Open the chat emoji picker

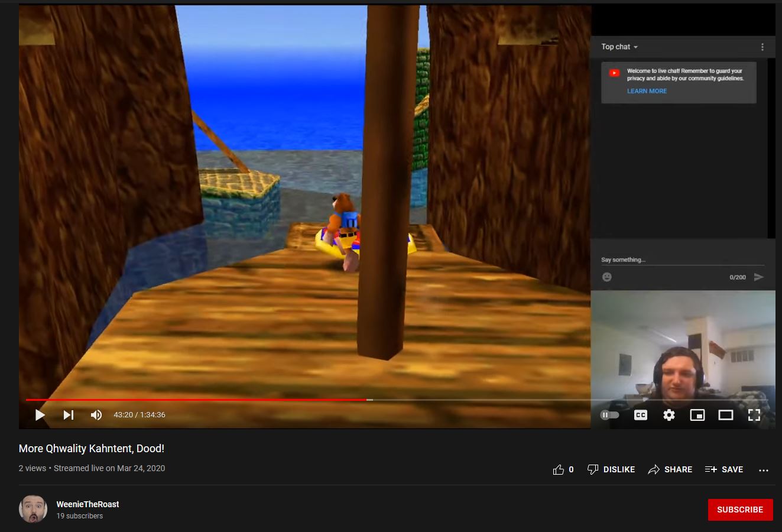pos(607,277)
